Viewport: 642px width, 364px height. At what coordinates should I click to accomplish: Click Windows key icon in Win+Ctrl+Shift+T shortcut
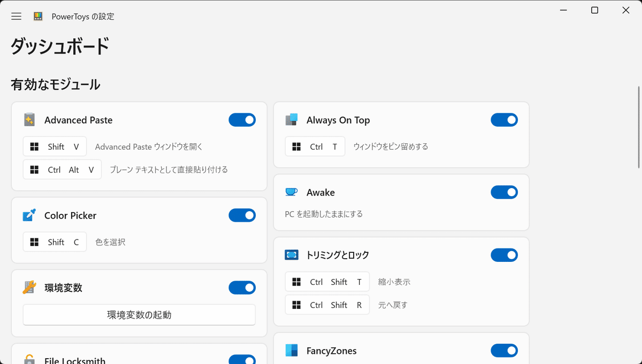click(297, 282)
